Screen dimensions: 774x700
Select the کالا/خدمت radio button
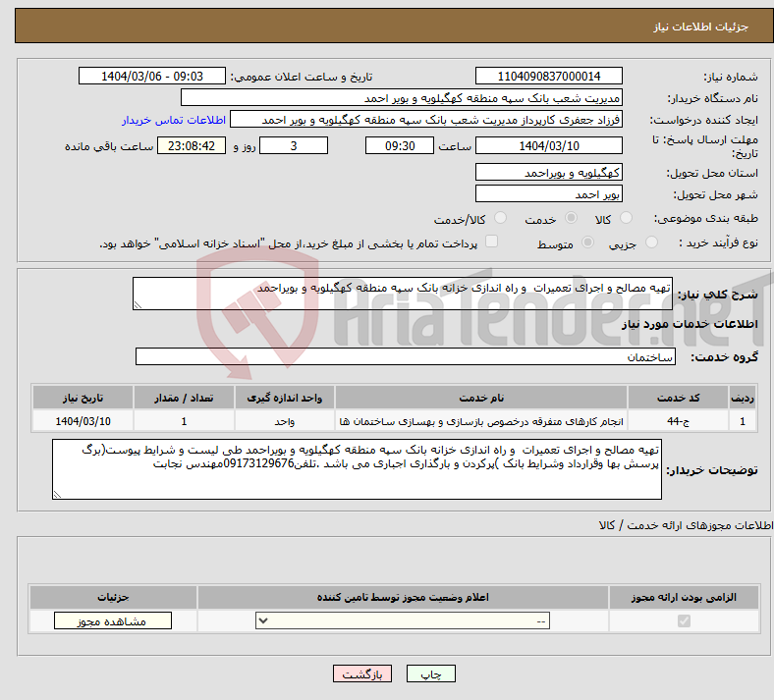coord(500,218)
